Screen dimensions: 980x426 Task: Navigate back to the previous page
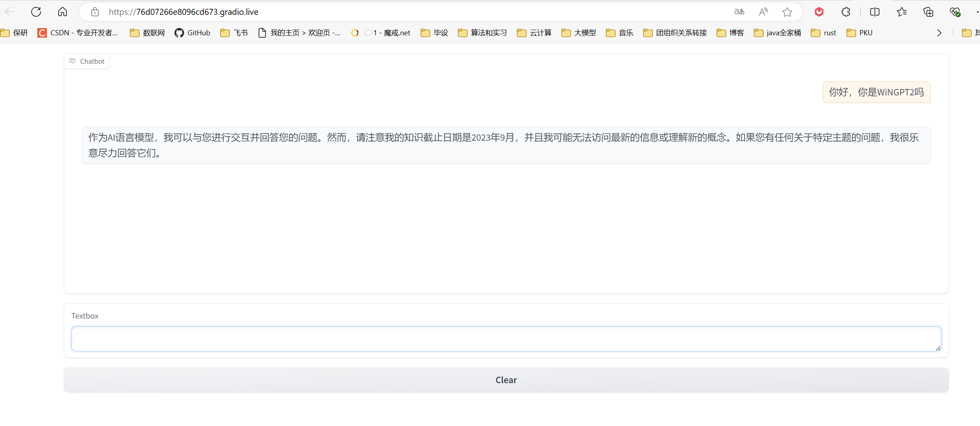(x=10, y=12)
